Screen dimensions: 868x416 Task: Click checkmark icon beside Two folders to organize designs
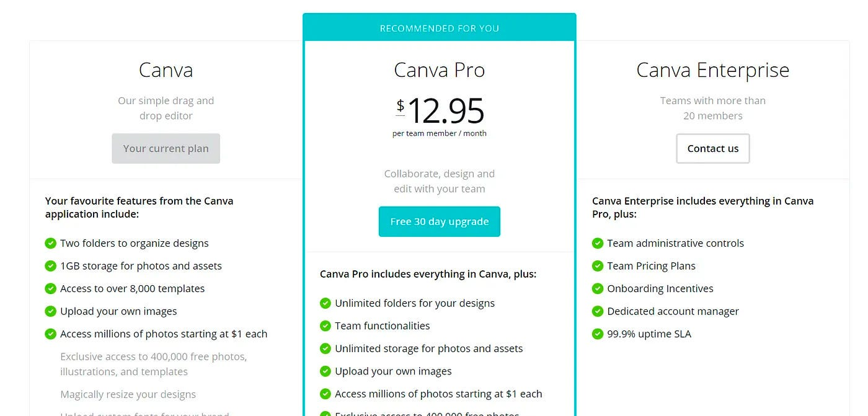pyautogui.click(x=51, y=244)
